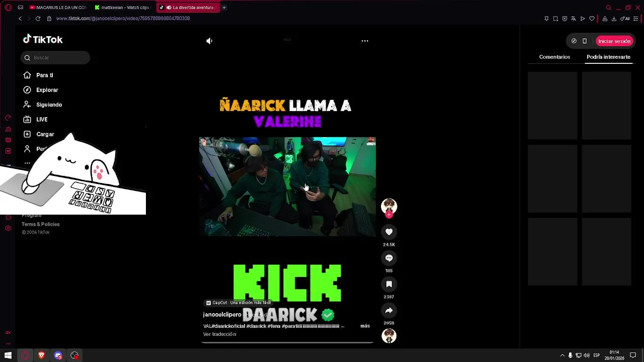Open the video three-dots options menu
Viewport: 644px width, 362px height.
[x=365, y=41]
